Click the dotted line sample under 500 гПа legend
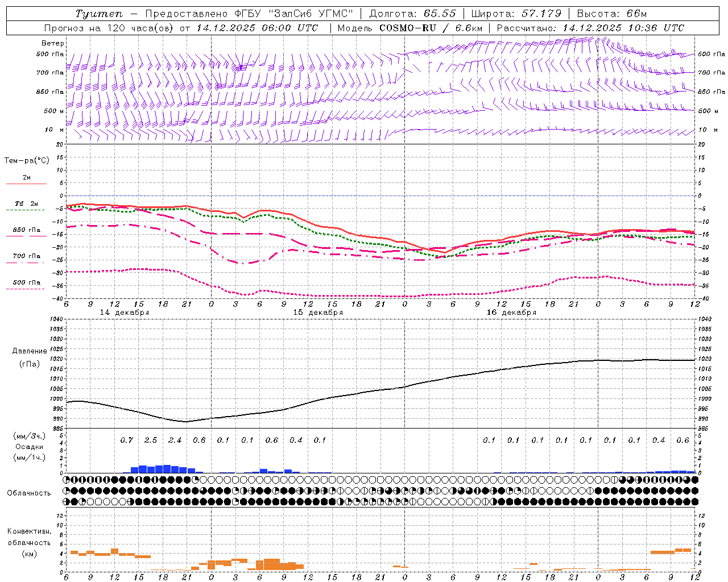This screenshot has width=728, height=582. point(25,289)
